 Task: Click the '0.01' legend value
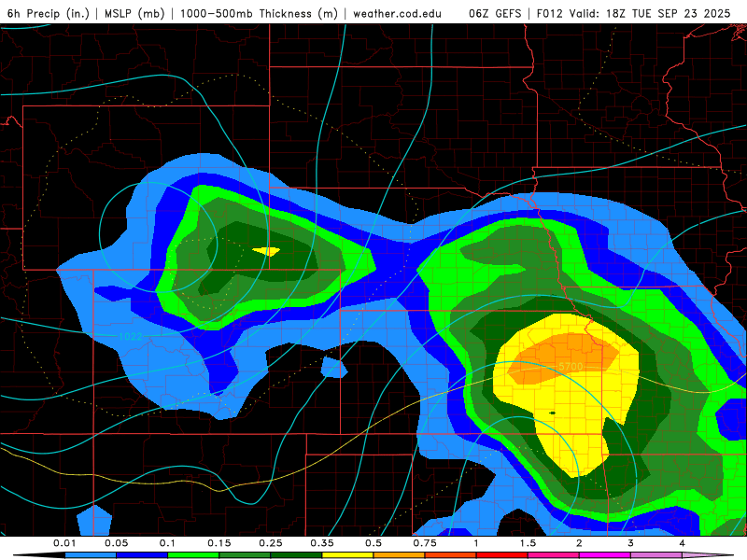pyautogui.click(x=64, y=543)
